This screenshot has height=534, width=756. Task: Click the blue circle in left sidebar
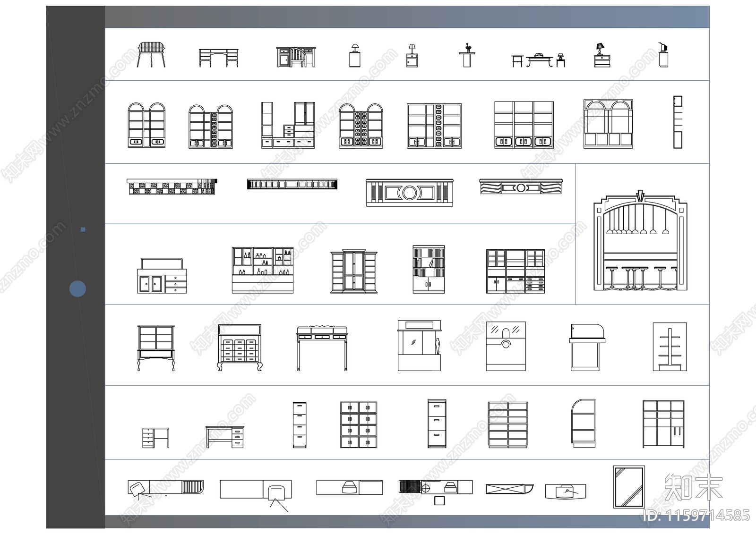pyautogui.click(x=77, y=288)
